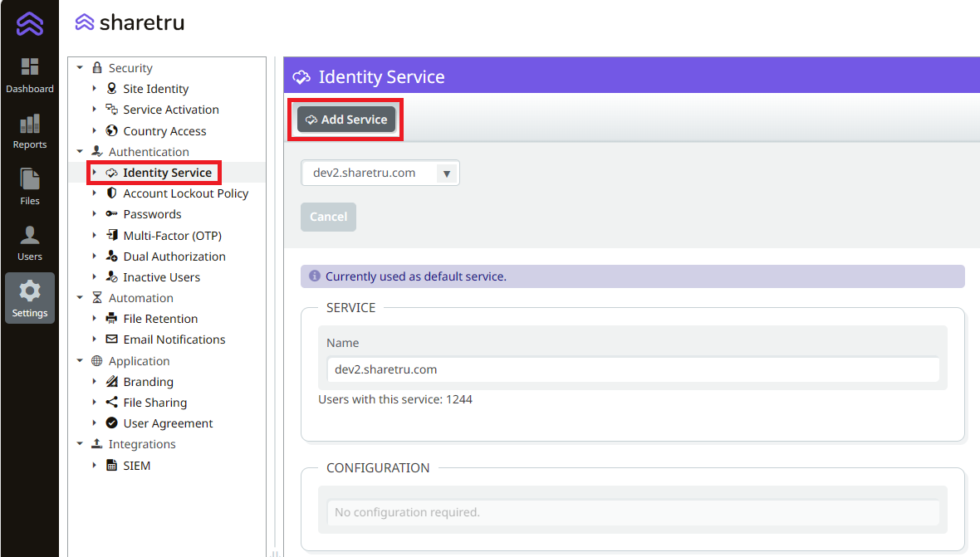
Task: Click the Add Service button
Action: click(345, 119)
